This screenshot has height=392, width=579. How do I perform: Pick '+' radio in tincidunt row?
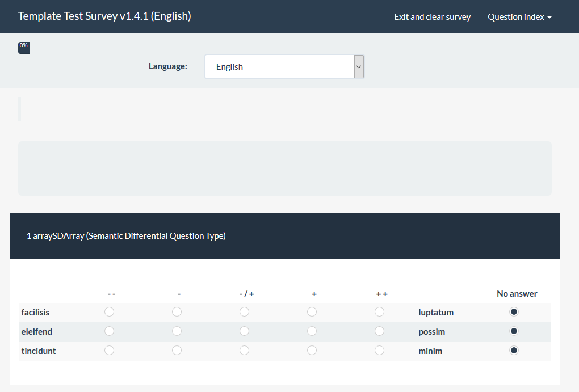(312, 351)
